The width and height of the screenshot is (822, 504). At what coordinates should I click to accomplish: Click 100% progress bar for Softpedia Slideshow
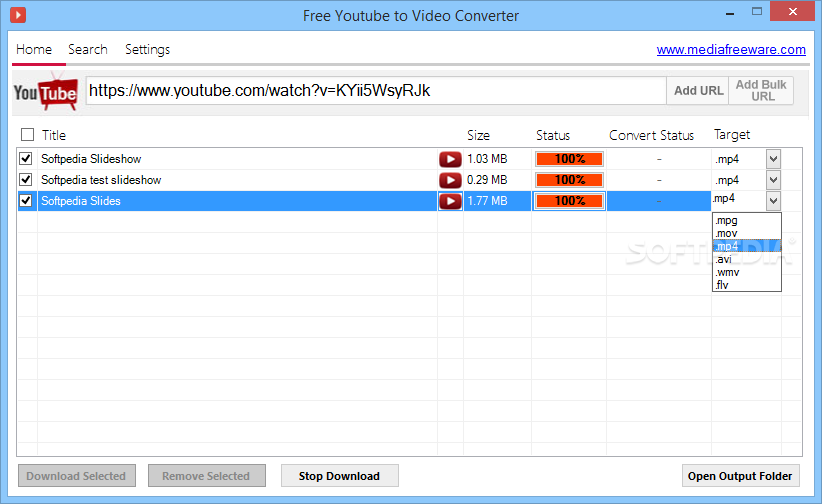click(569, 159)
